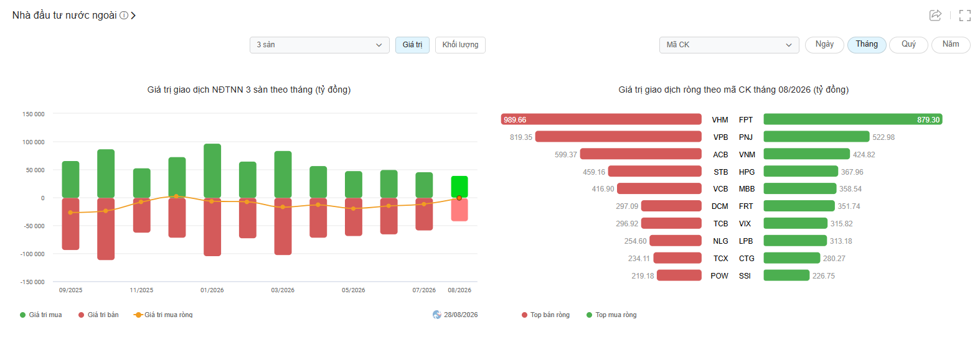
Task: Toggle the "Giá trị mua" legend series
Action: point(41,315)
